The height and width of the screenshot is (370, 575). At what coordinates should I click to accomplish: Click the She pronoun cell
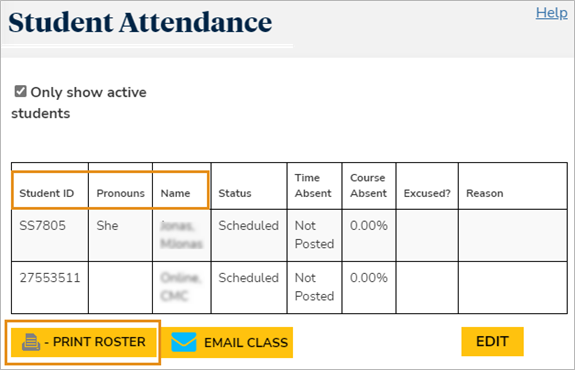point(107,226)
